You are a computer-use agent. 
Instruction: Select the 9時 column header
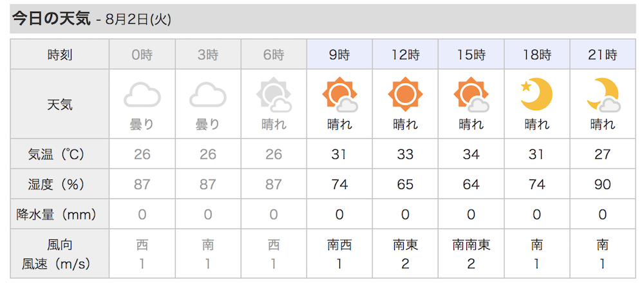339,55
